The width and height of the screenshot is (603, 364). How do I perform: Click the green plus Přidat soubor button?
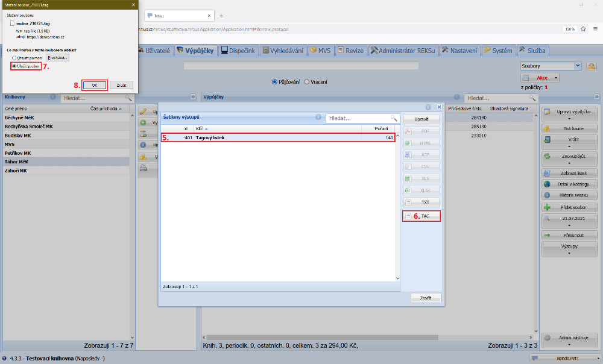[570, 207]
